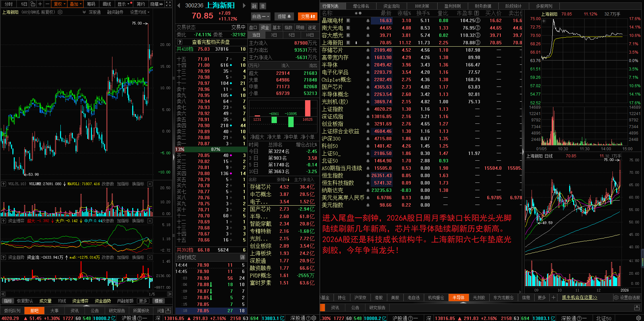Click 改参数 on VOL indicator

point(108,184)
